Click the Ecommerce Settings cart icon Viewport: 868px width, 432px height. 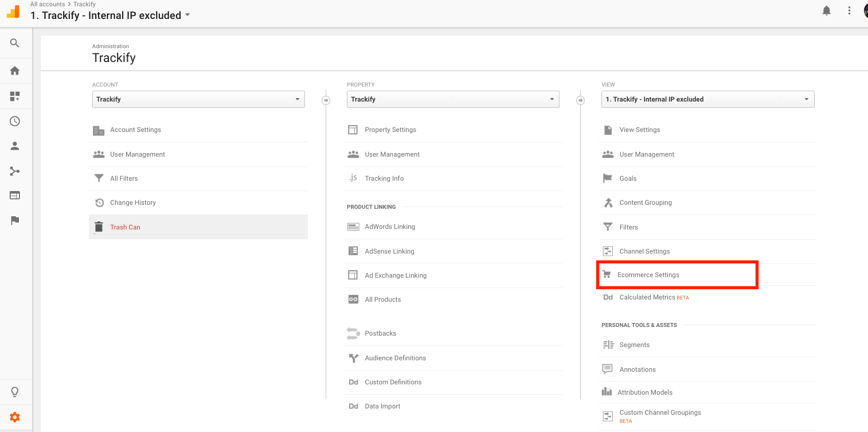pos(607,275)
